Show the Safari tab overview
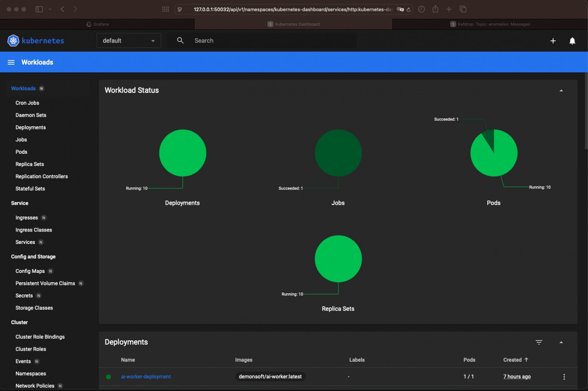Image resolution: width=588 pixels, height=391 pixels. point(463,9)
